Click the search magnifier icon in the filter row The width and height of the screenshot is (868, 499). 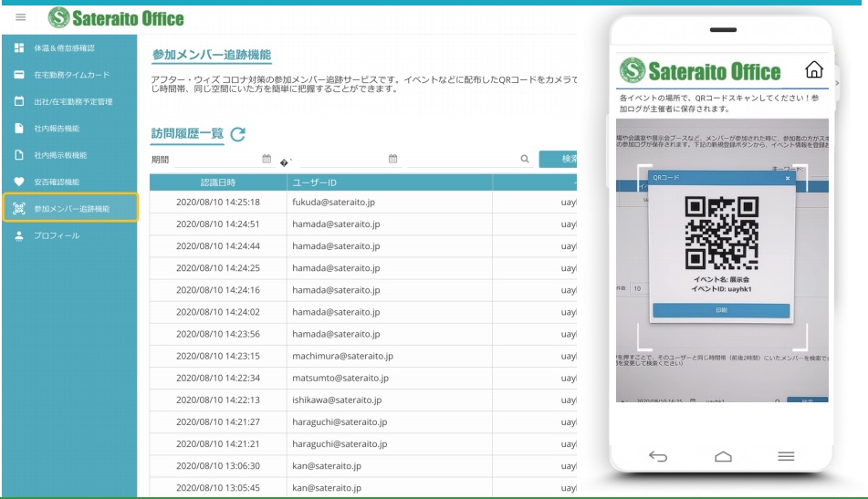pyautogui.click(x=524, y=159)
